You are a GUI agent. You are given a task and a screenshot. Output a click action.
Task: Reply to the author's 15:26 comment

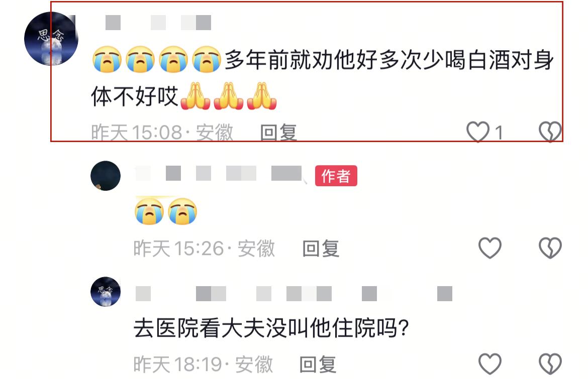coord(321,248)
